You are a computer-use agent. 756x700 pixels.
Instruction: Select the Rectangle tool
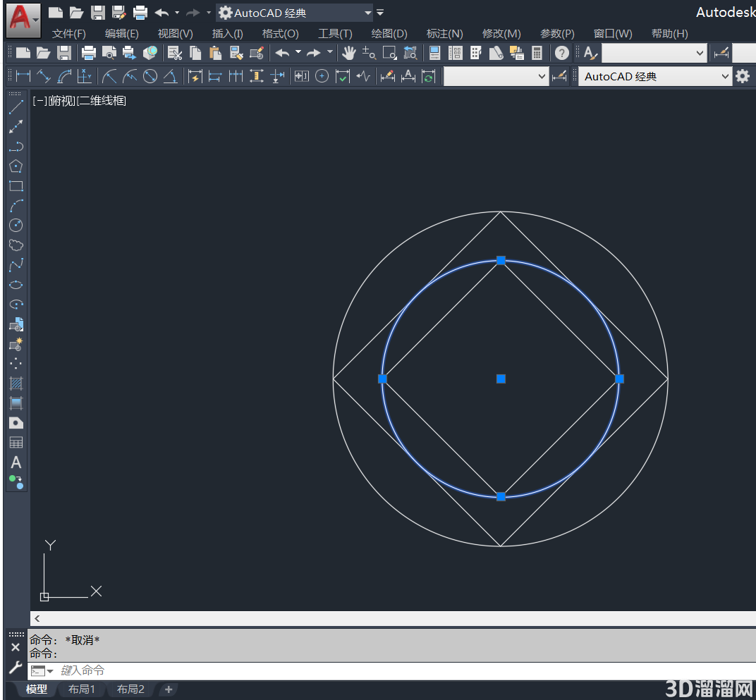(x=16, y=186)
